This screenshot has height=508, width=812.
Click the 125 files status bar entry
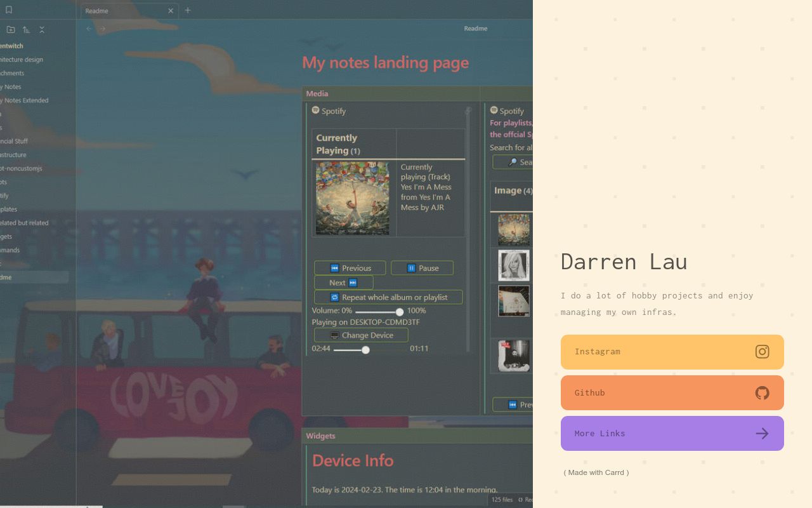[502, 500]
